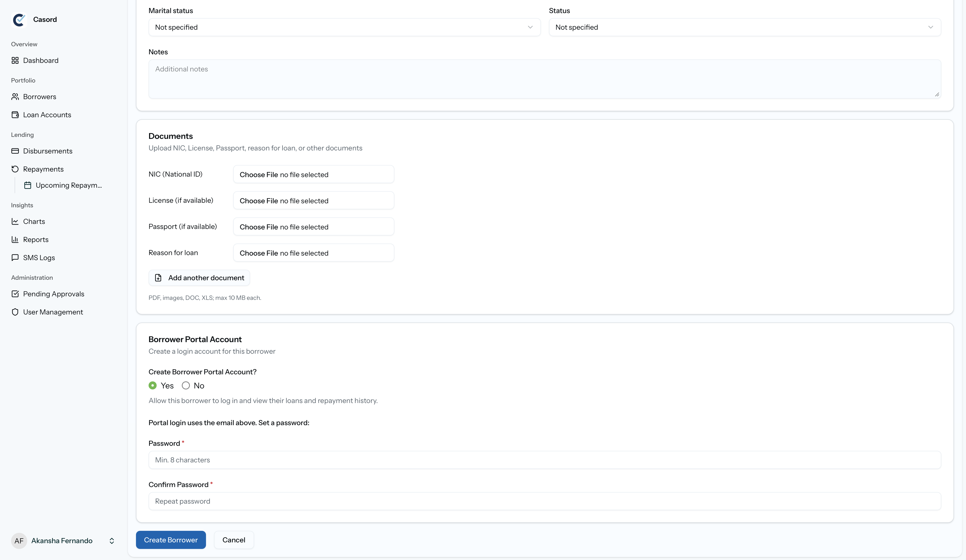Open the Repayments section

tap(43, 169)
